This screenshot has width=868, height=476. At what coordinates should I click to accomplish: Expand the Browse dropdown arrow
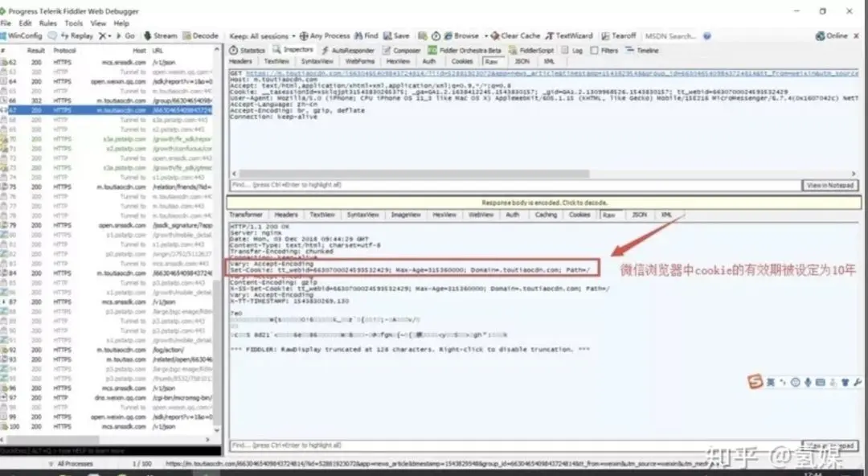coord(486,36)
